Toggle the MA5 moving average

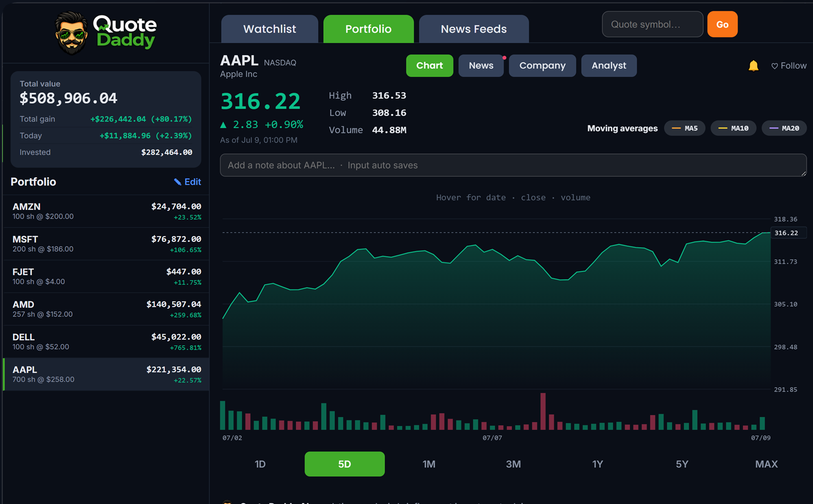[685, 128]
